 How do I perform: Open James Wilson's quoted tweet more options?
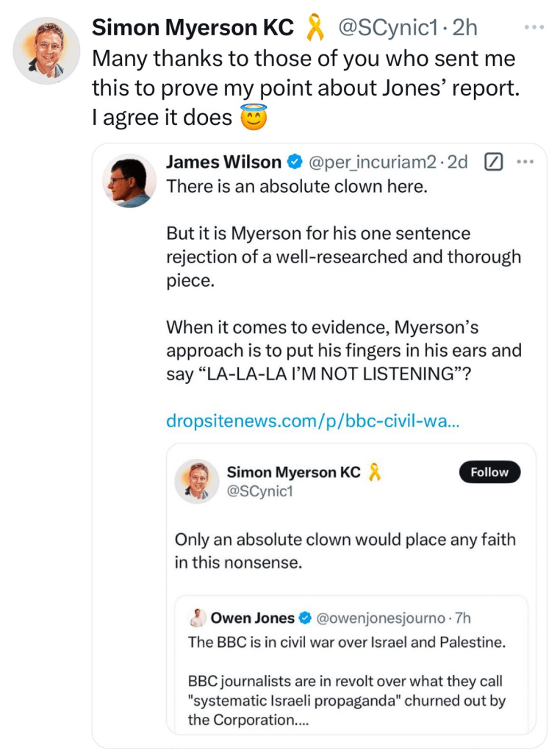coord(524,163)
